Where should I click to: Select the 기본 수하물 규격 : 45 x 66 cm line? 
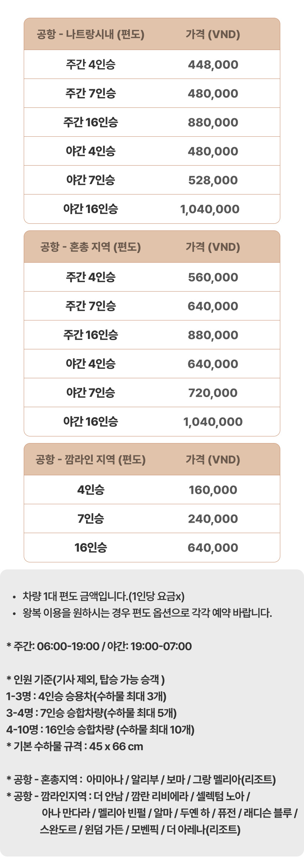(x=75, y=746)
